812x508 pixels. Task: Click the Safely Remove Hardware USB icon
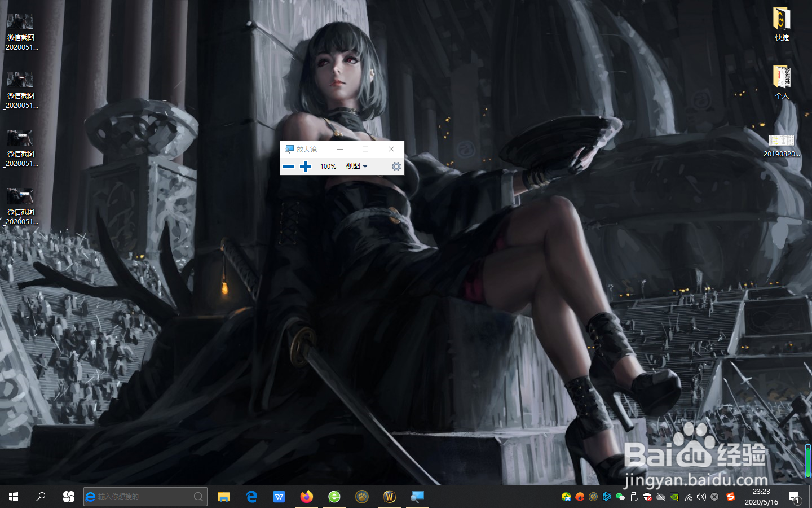634,497
